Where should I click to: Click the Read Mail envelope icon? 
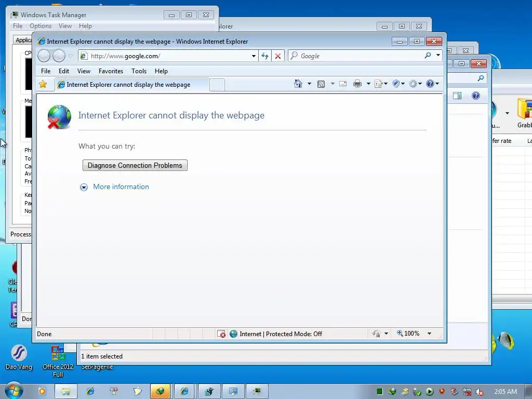pos(343,84)
